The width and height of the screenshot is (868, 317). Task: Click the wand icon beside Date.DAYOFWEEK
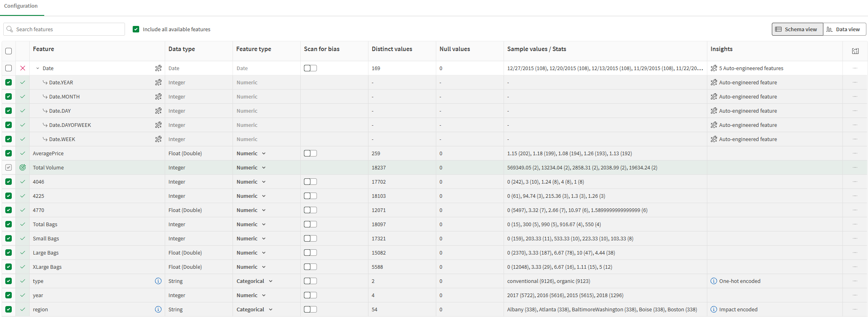point(158,125)
